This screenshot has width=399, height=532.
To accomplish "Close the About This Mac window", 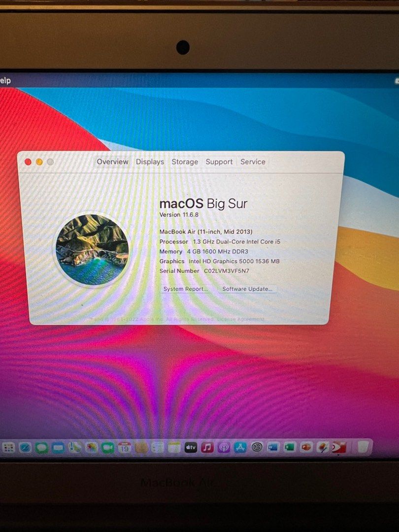I will point(28,162).
